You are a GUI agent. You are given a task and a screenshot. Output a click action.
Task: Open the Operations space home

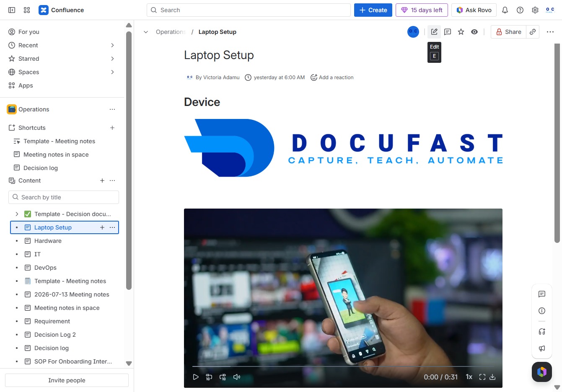[x=34, y=109]
